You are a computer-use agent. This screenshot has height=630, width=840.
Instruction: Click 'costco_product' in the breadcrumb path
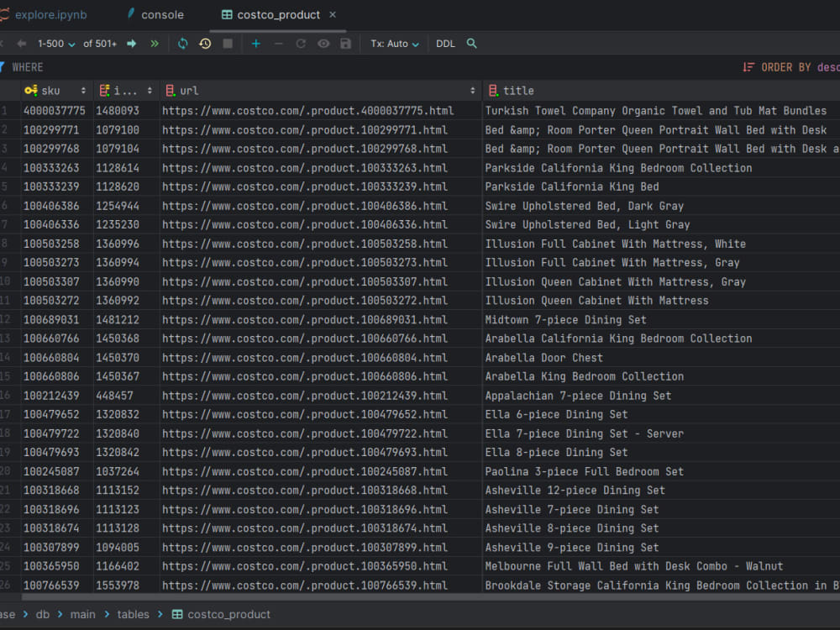(x=228, y=615)
